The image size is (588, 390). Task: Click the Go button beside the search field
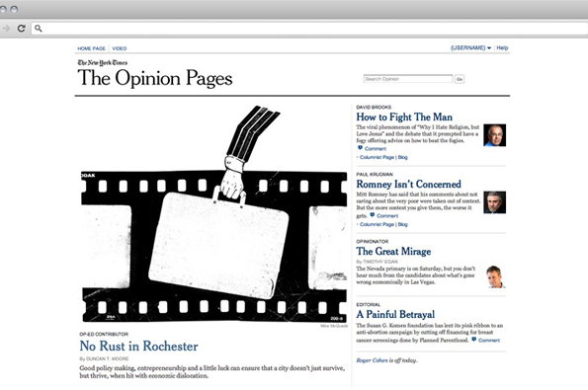[459, 79]
